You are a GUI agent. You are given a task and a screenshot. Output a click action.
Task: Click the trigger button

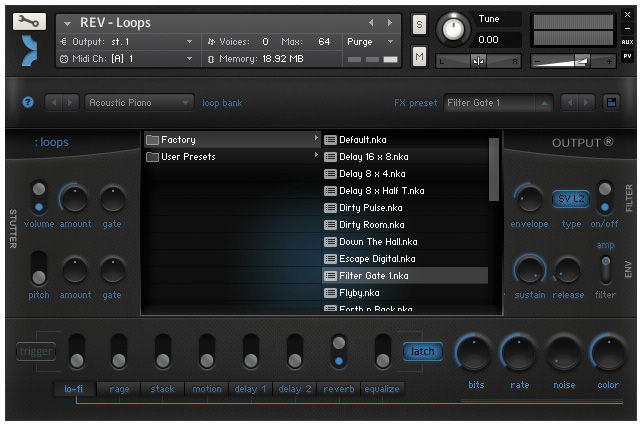pos(36,351)
